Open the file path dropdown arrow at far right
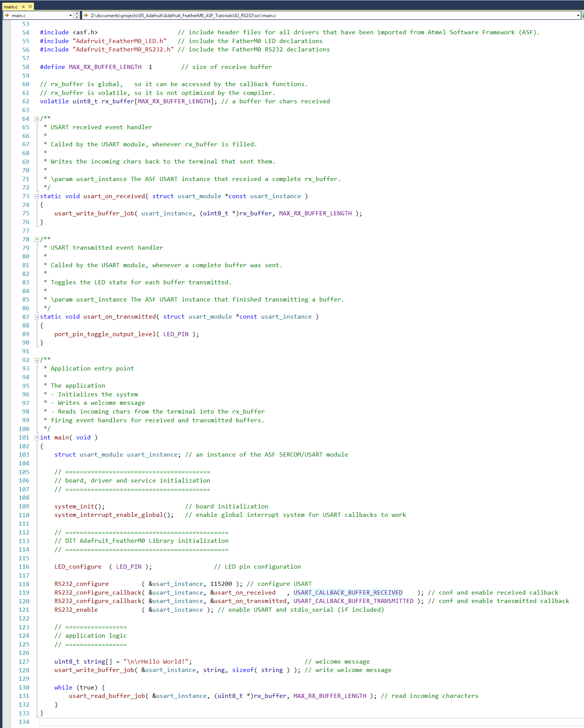The width and height of the screenshot is (584, 728). pyautogui.click(x=578, y=15)
